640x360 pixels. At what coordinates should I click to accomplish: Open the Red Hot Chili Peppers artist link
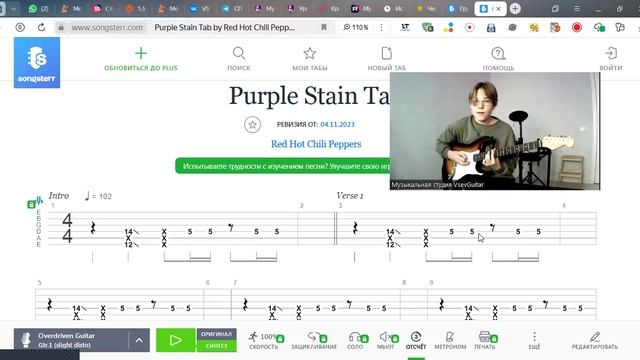(316, 144)
